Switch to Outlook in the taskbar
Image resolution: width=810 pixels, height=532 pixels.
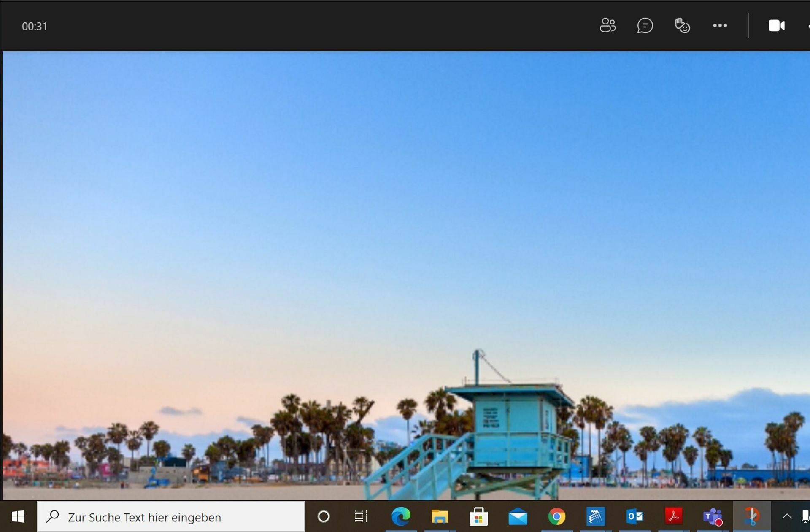634,516
